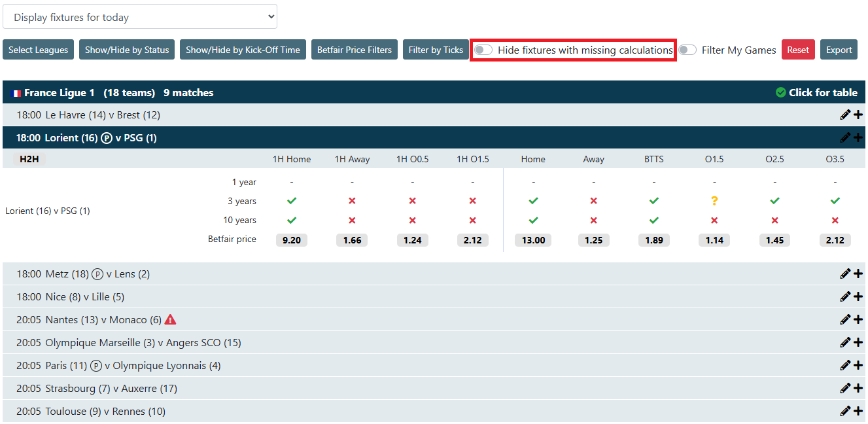Click the red warning icon beside Nantes v Monaco
Screen dimensions: 868x424
tap(170, 320)
